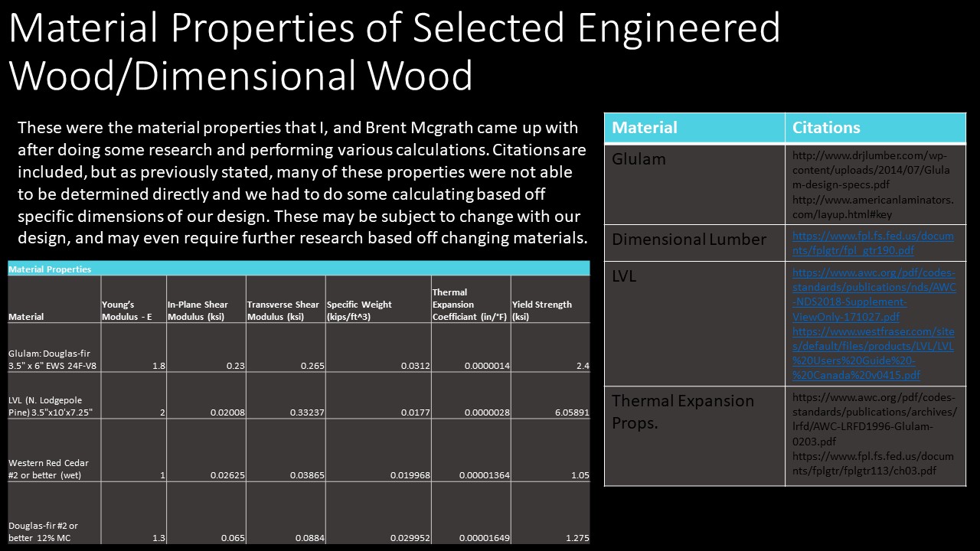980x551 pixels.
Task: Open the Dimensional Lumber fpl.fs.fed.us link
Action: 873,243
